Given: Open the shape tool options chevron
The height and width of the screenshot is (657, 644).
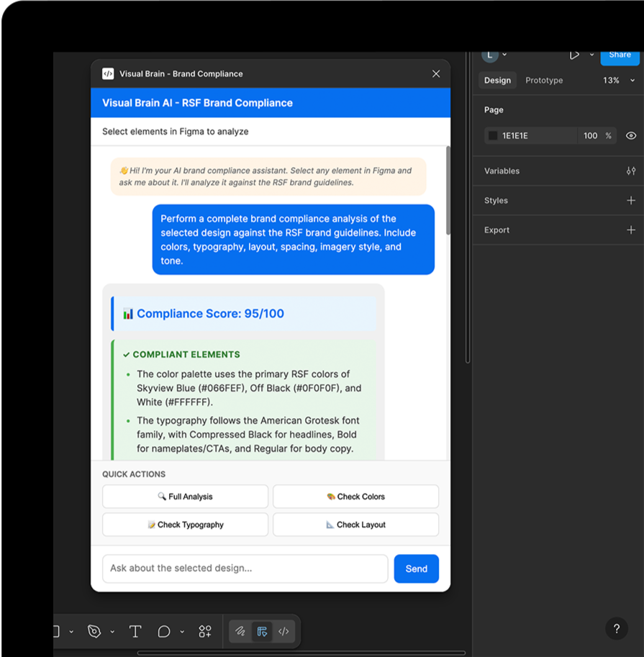Looking at the screenshot, I should pyautogui.click(x=71, y=631).
